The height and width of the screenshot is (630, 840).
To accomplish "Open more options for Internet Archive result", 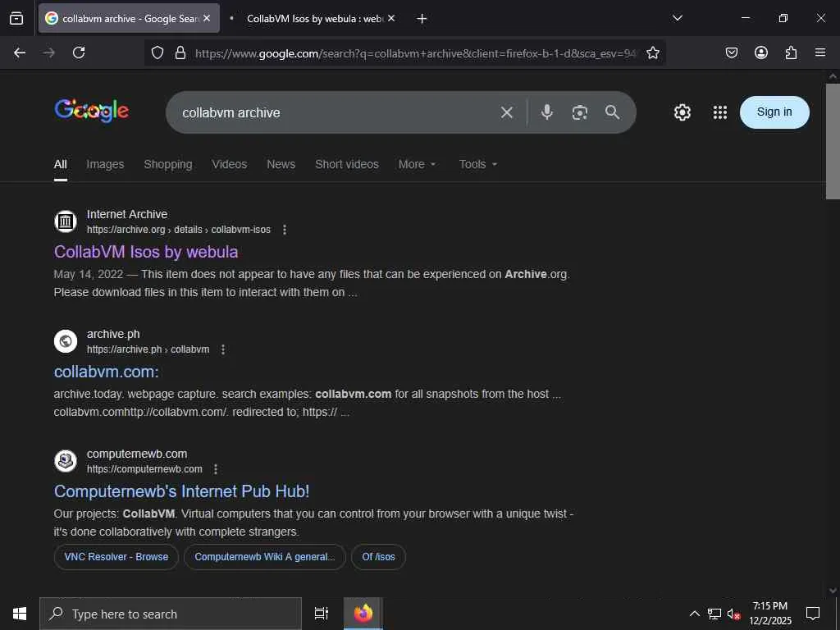I will pos(285,230).
